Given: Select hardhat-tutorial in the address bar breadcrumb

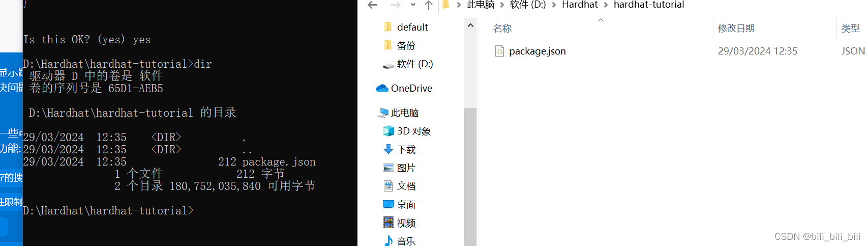Looking at the screenshot, I should 649,5.
